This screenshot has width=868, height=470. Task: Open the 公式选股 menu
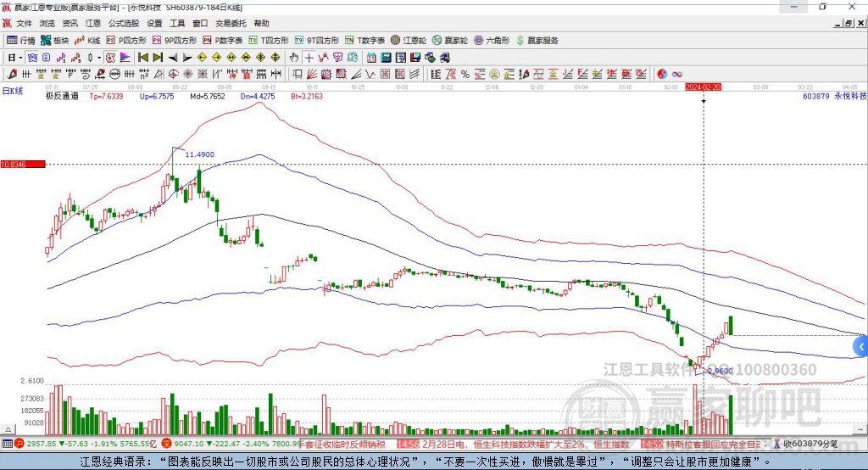tap(124, 23)
